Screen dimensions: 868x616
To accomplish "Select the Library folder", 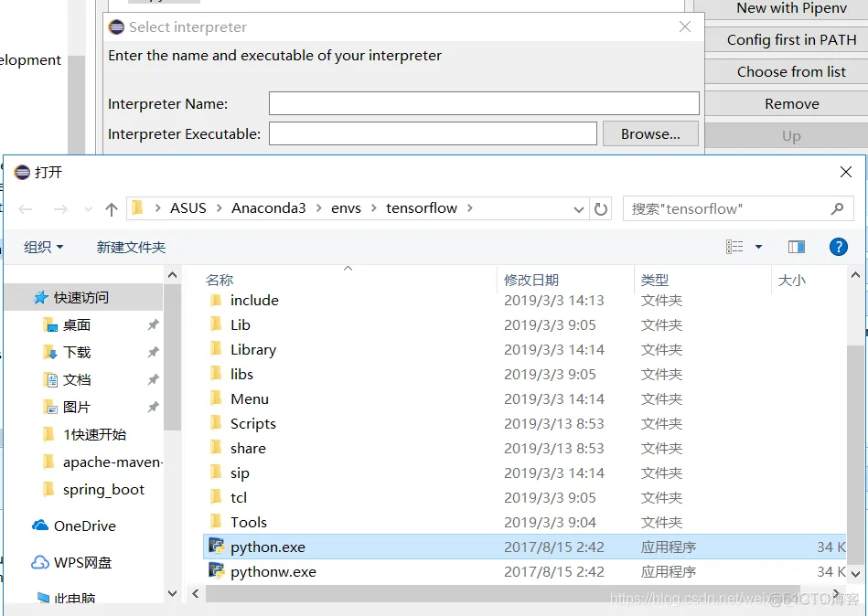I will point(253,350).
